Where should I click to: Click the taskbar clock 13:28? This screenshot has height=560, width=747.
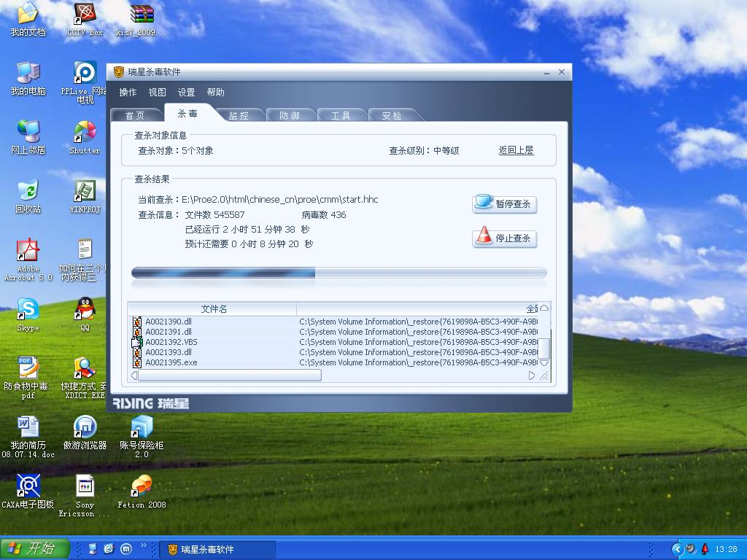coord(726,550)
